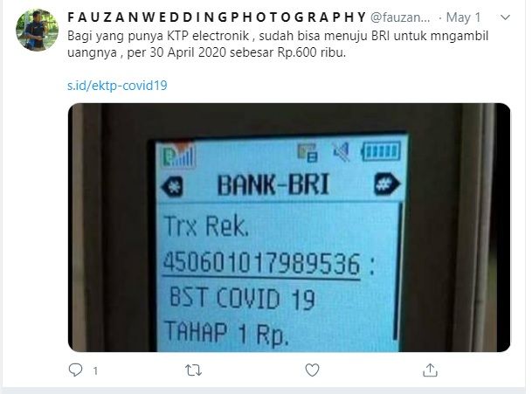The image size is (532, 394).
Task: Click the FAUZANWEDDINGPHOTOGRAPHY display name
Action: [217, 17]
